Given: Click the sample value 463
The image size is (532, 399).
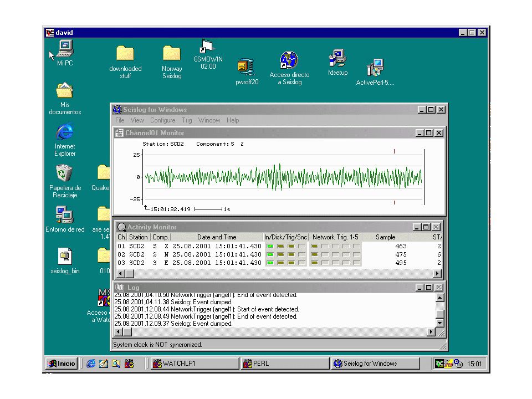Looking at the screenshot, I should pyautogui.click(x=401, y=246).
